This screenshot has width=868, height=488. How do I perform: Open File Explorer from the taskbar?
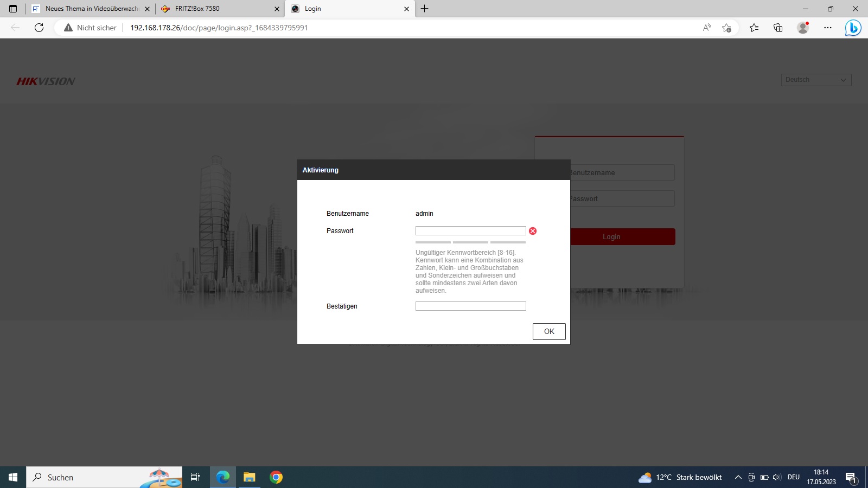(x=249, y=477)
